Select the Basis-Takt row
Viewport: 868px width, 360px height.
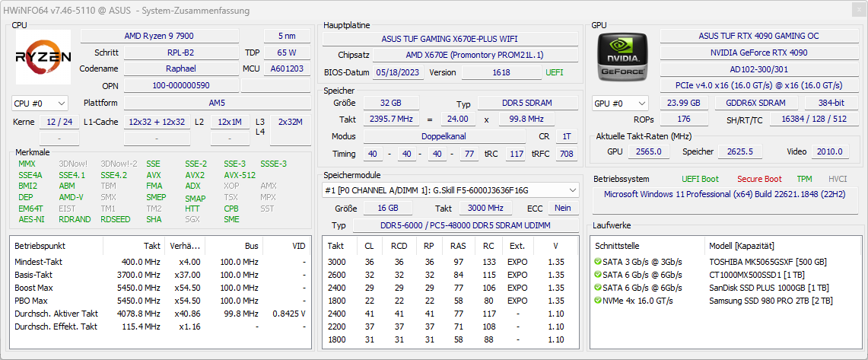[160, 275]
